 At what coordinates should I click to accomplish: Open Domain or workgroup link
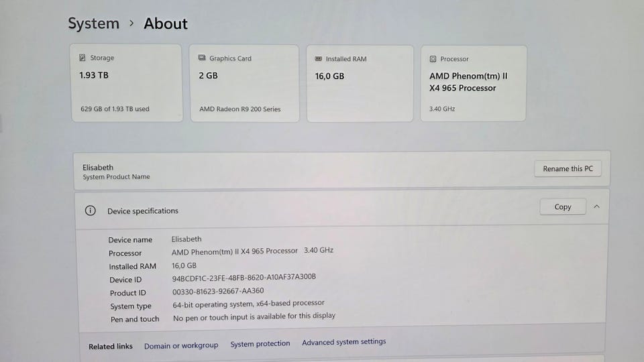[x=181, y=346]
